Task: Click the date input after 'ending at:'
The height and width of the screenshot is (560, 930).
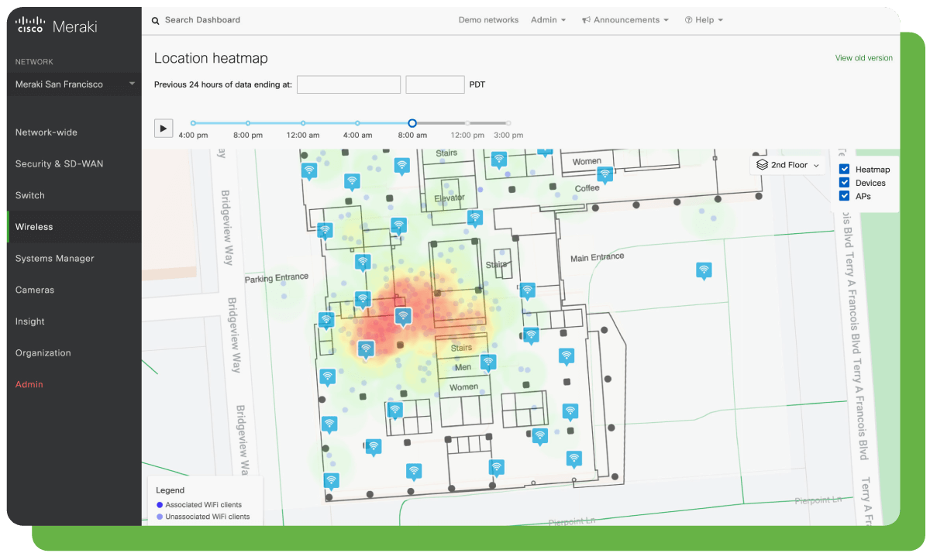Action: coord(349,84)
